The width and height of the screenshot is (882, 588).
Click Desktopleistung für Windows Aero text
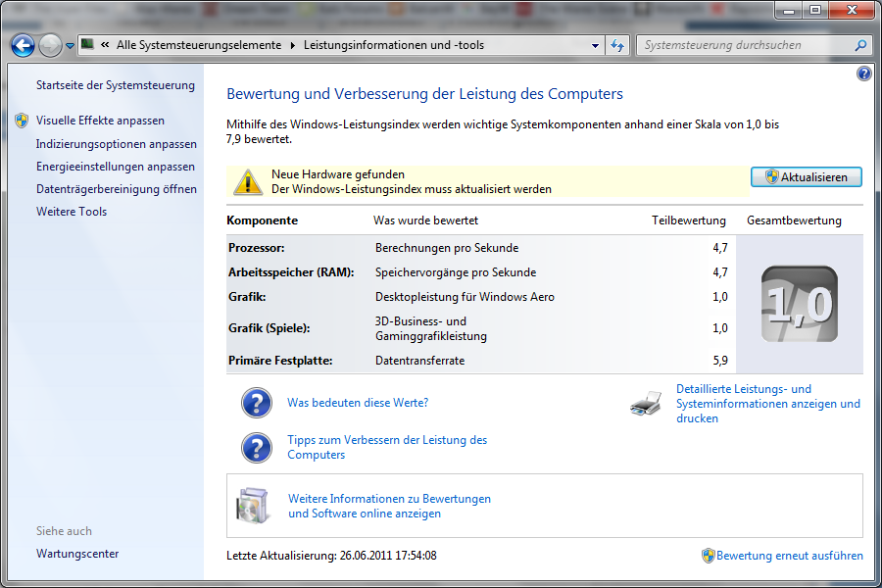465,297
